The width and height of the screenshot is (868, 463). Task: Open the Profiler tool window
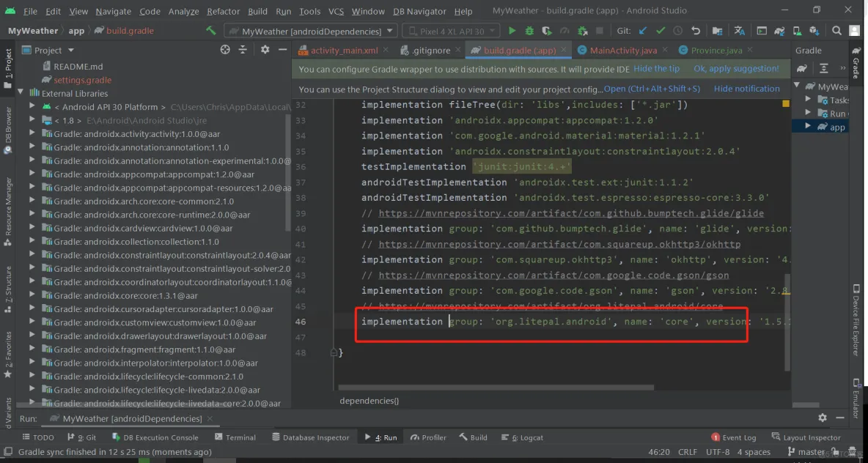pyautogui.click(x=428, y=437)
